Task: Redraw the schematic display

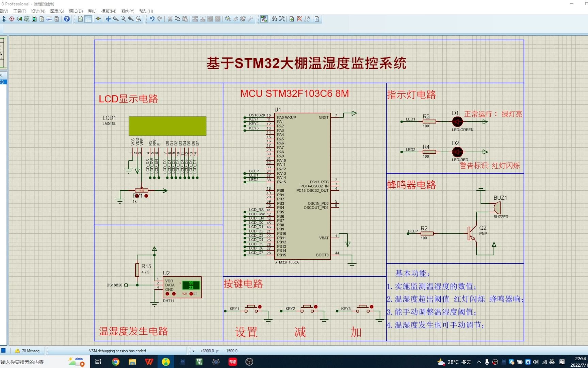Action: [80, 19]
